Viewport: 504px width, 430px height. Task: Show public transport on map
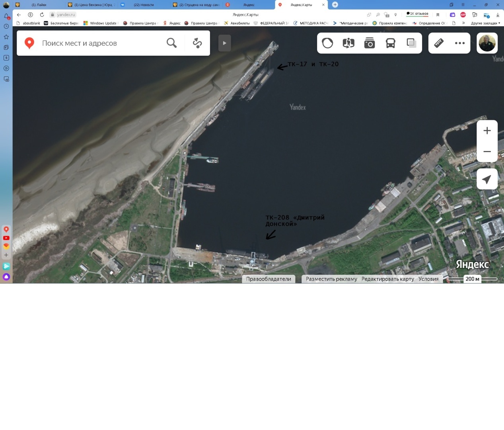391,43
